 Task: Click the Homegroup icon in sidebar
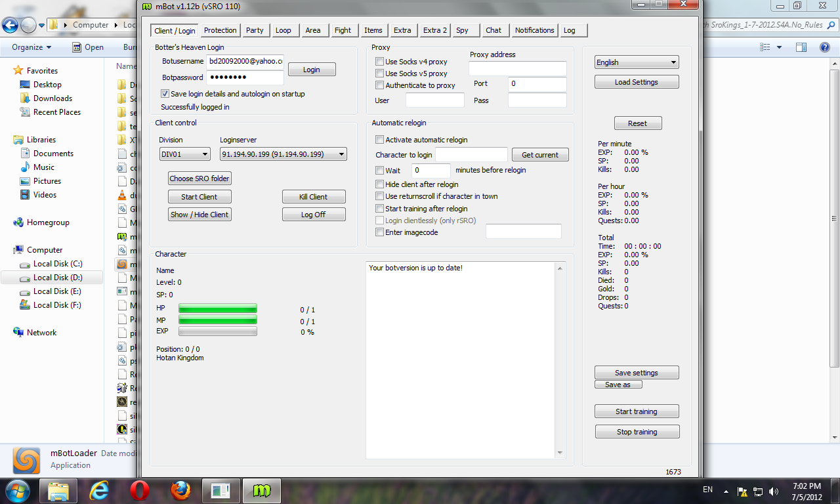(18, 222)
